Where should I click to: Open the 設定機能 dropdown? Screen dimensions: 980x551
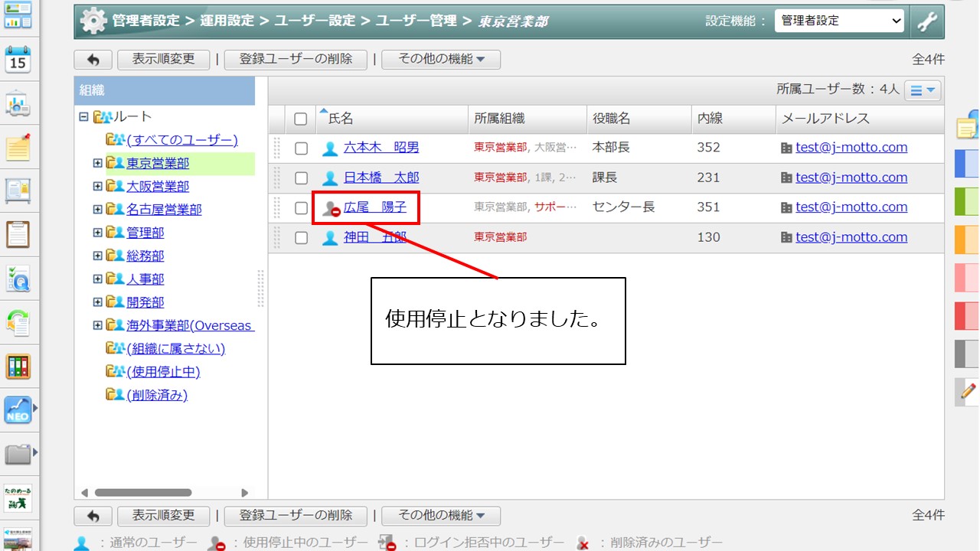pos(838,21)
